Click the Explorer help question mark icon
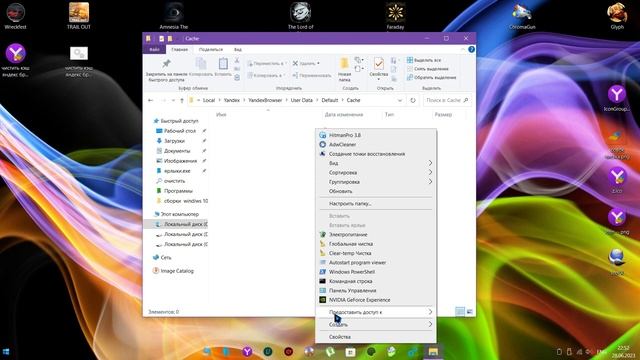This screenshot has width=640, height=360. coord(471,49)
